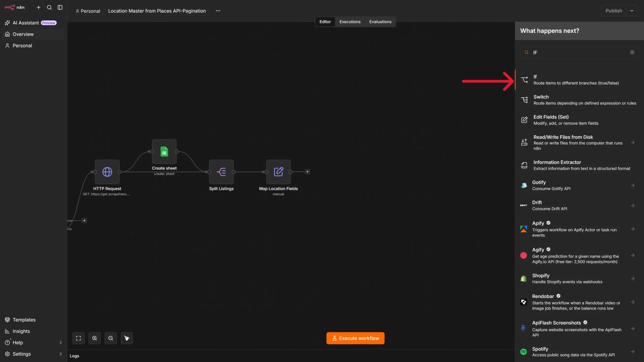Select the Drift node
This screenshot has width=644, height=362.
coord(579,205)
